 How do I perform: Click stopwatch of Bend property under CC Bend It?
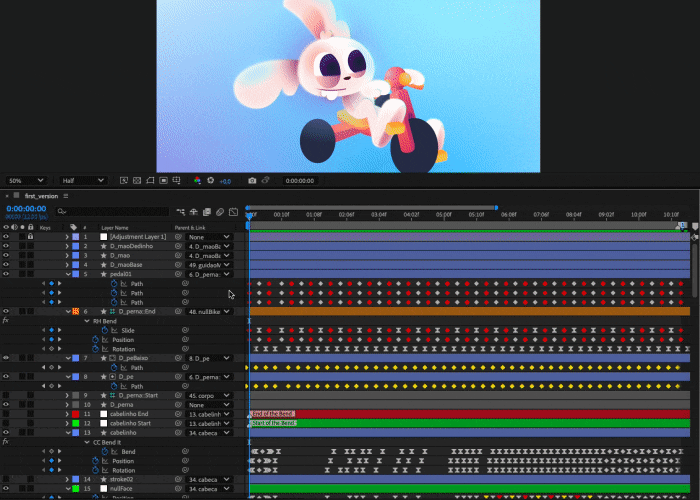[104, 451]
